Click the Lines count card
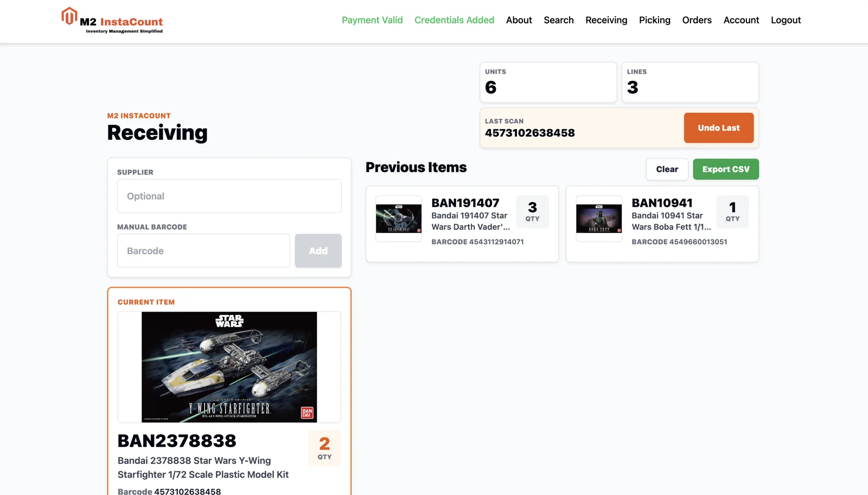 point(690,82)
